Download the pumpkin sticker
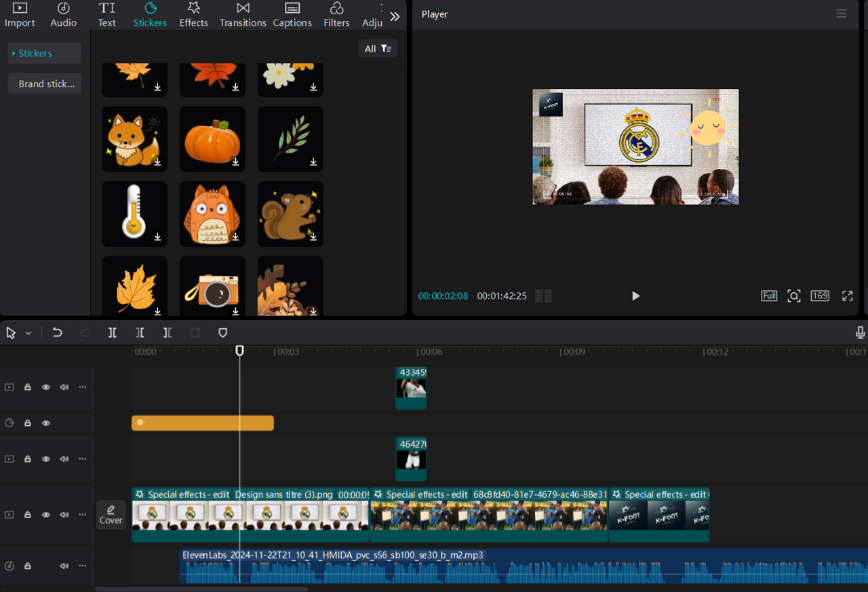The width and height of the screenshot is (868, 592). point(236,162)
